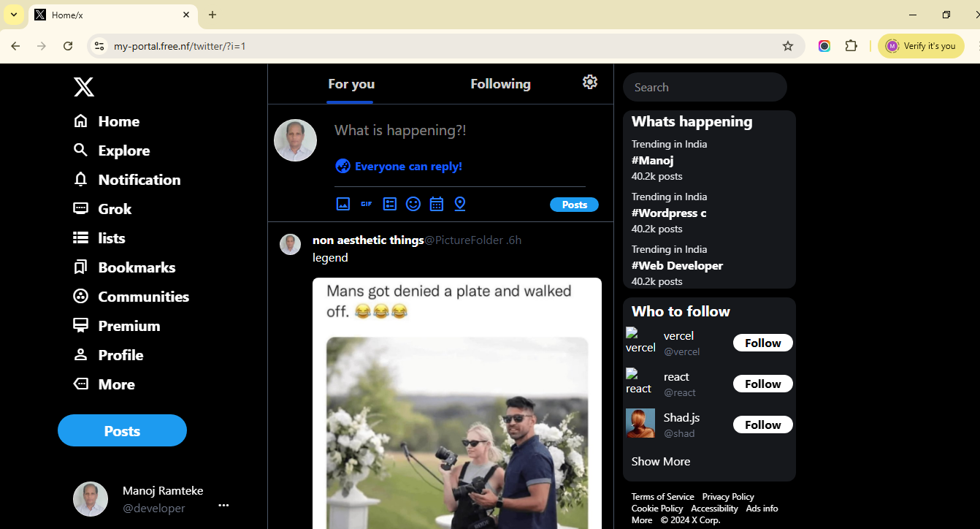Screen dimensions: 980x529
Task: Tag location with the pin icon
Action: (x=460, y=204)
